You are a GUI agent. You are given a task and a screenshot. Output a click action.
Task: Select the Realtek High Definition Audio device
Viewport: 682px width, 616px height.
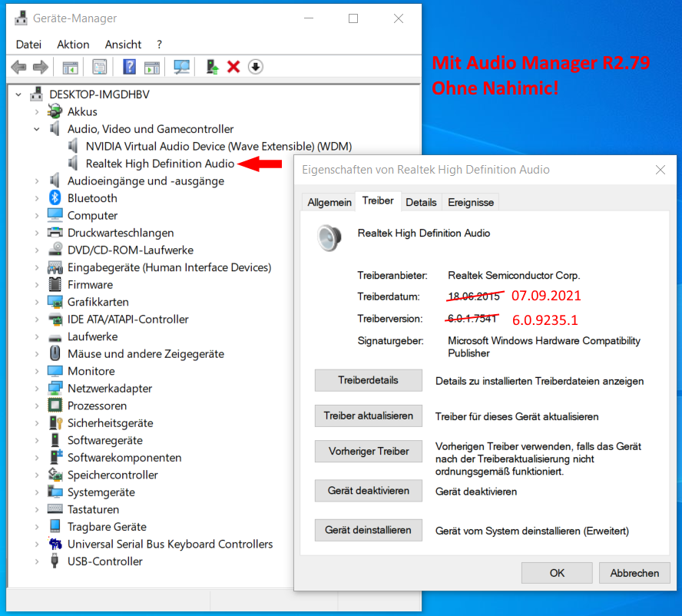tap(154, 163)
